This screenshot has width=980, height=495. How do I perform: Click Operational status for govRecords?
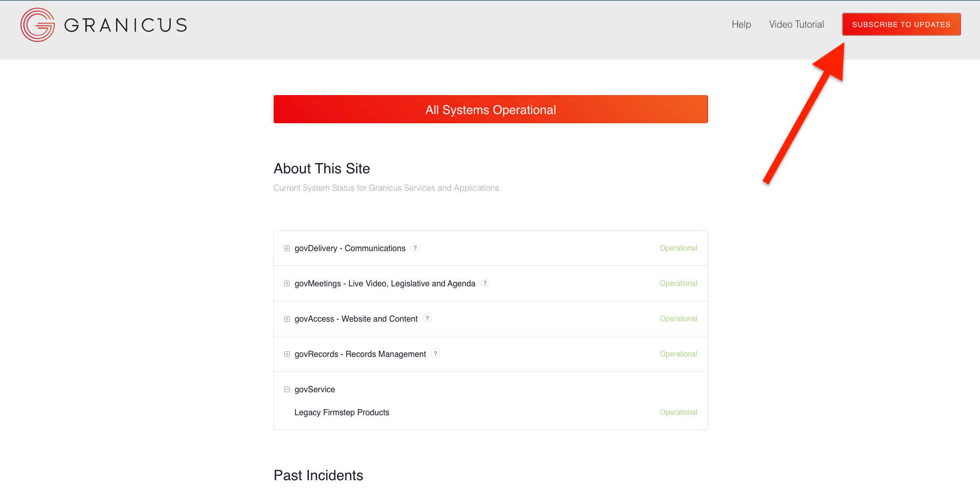(x=678, y=354)
